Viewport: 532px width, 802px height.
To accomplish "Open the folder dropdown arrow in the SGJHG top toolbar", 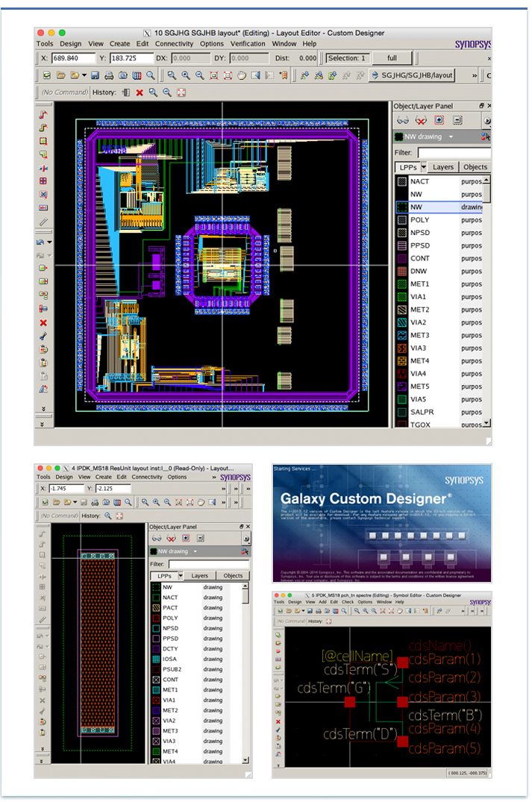I will pos(84,75).
